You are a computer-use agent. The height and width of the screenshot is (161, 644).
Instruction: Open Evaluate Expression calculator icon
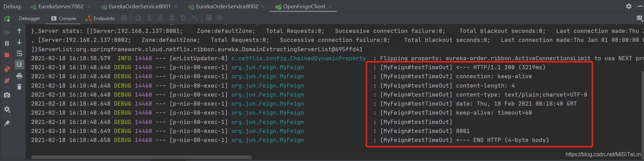pos(209,18)
